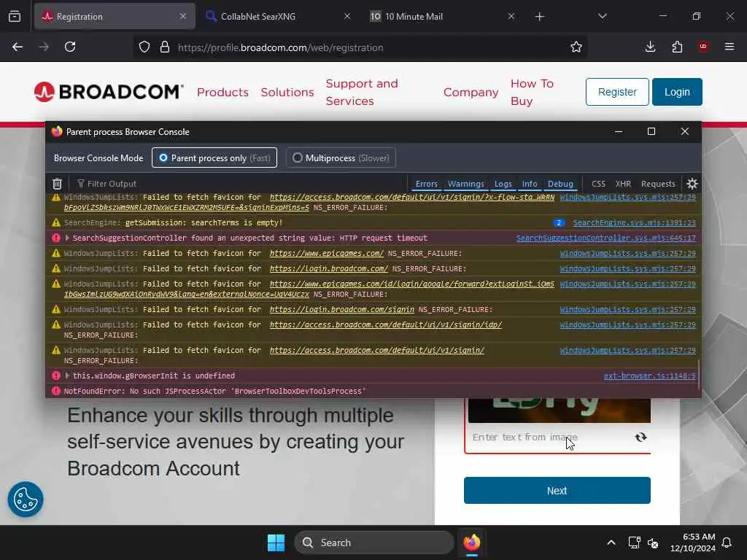Open SearchEngine.sys.mjs source link

pos(634,222)
